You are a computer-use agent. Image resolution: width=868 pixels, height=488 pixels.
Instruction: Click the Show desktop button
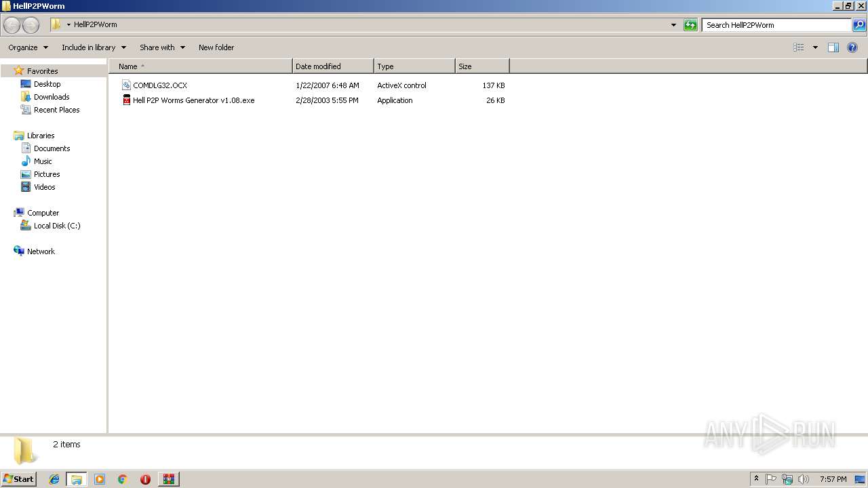point(860,479)
